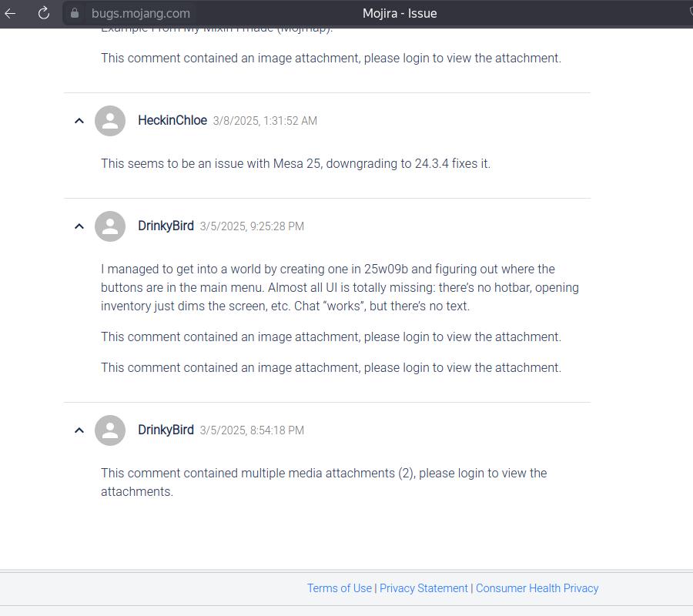Click DrinkyBird's avatar on 9:25:28 PM comment
This screenshot has width=693, height=616.
tap(110, 226)
